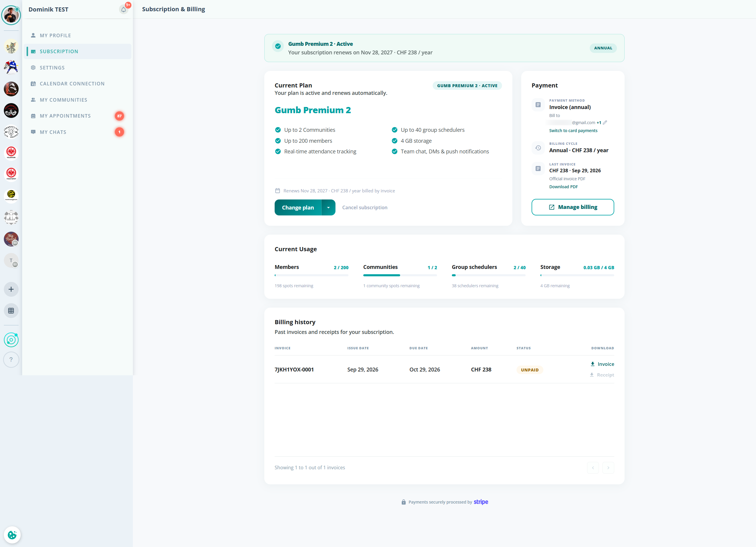This screenshot has height=547, width=756.
Task: Click the download icon beside Invoice
Action: (x=593, y=364)
